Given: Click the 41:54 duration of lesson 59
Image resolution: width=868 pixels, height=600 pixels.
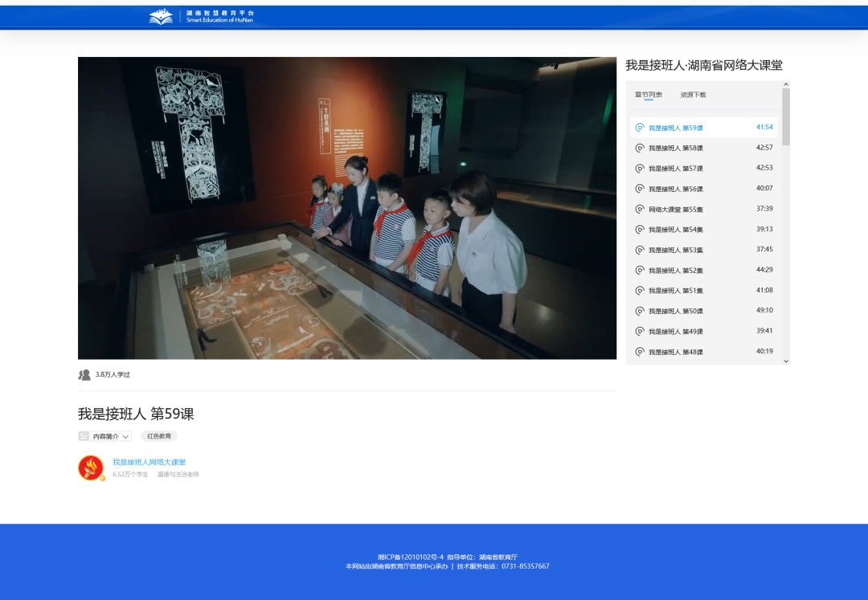Looking at the screenshot, I should pos(764,127).
